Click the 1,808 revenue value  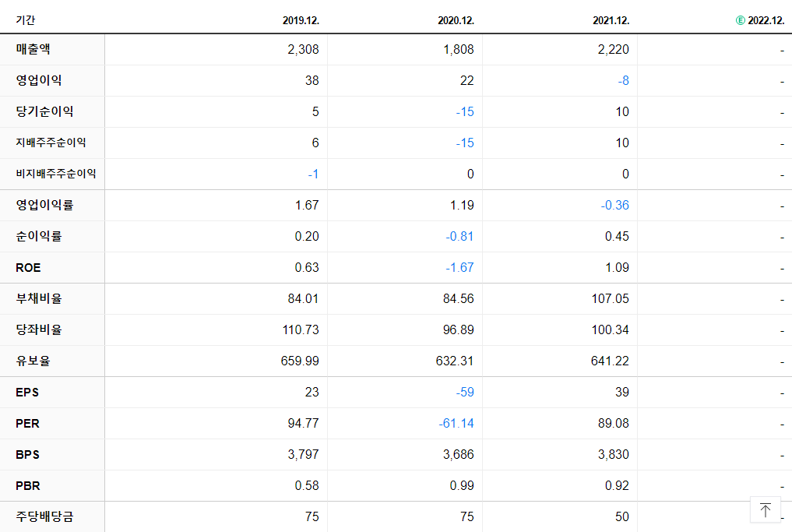click(458, 50)
